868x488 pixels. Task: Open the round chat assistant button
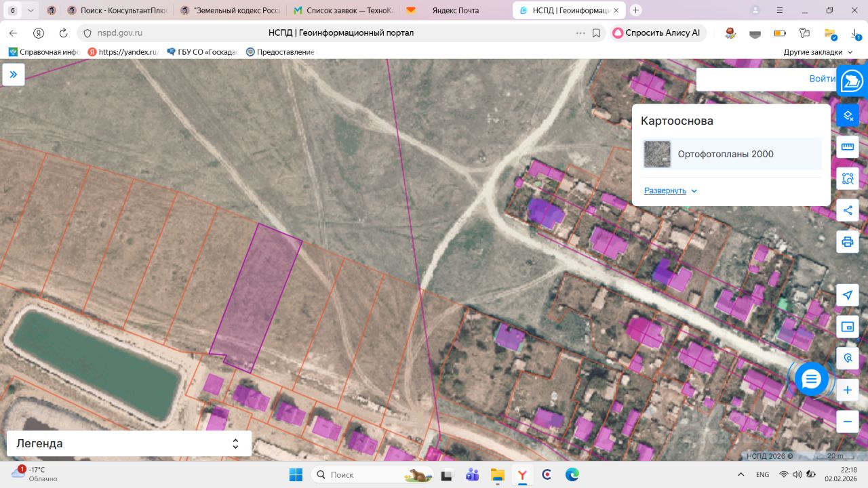click(811, 379)
